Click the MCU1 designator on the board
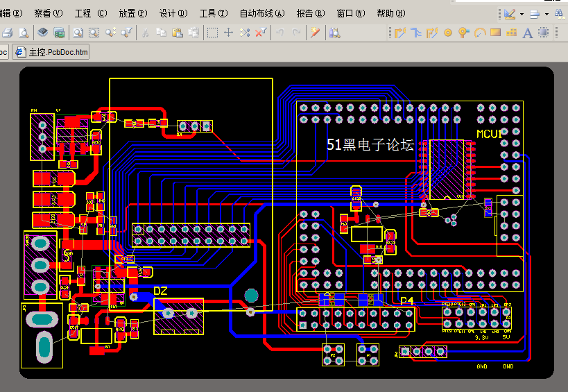The image size is (568, 392). tap(490, 134)
